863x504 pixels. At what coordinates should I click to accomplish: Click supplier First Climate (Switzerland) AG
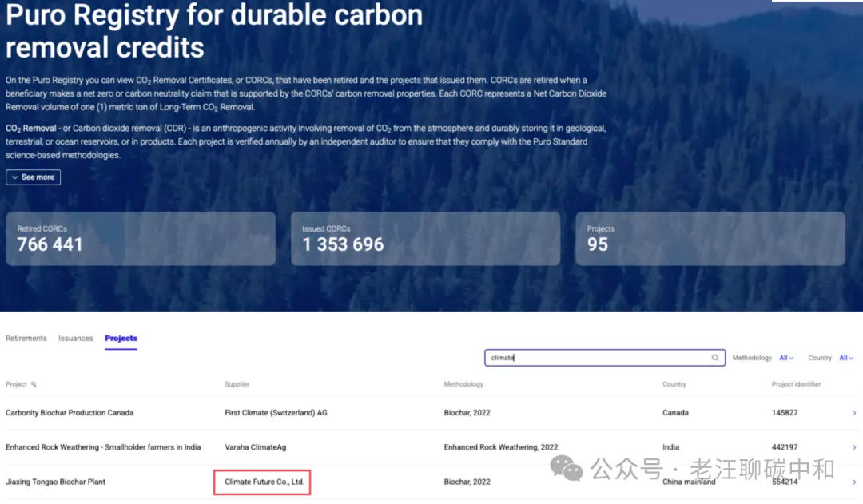[x=276, y=413]
